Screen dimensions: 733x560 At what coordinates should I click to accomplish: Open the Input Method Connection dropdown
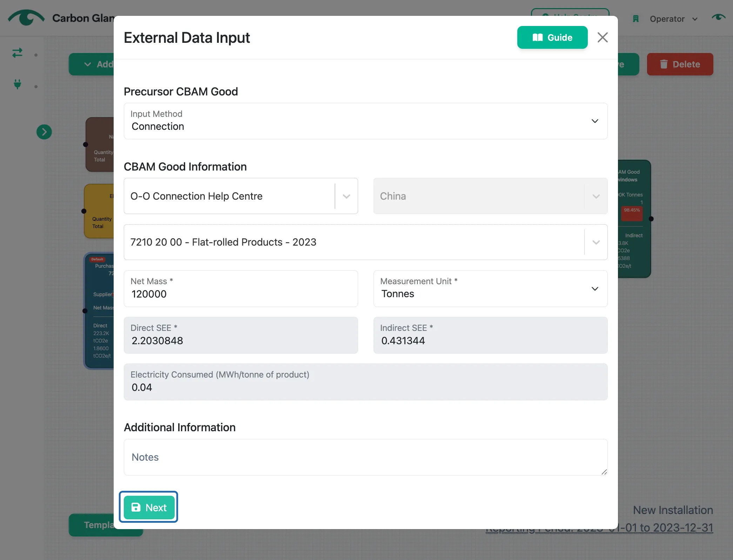(x=365, y=121)
